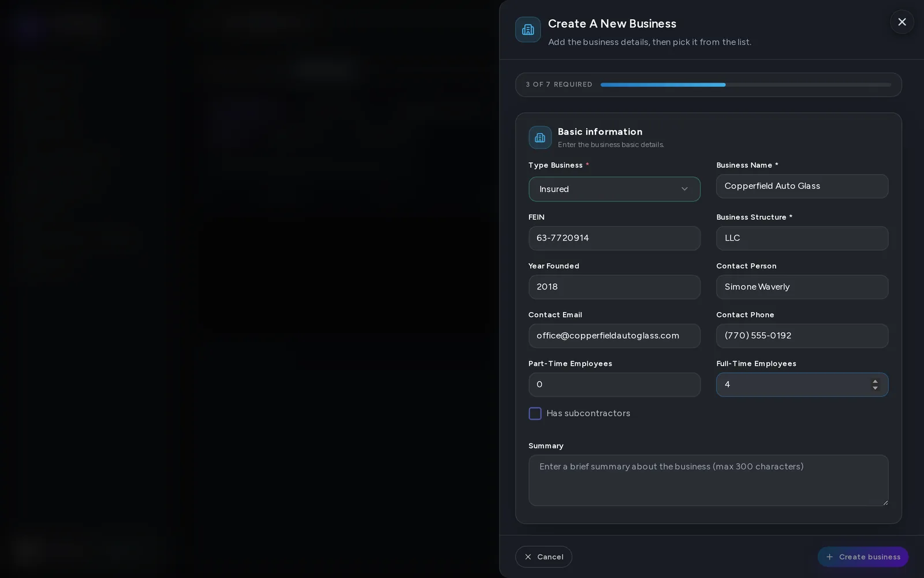Viewport: 924px width, 578px height.
Task: Click the required fields progress bar
Action: [746, 85]
